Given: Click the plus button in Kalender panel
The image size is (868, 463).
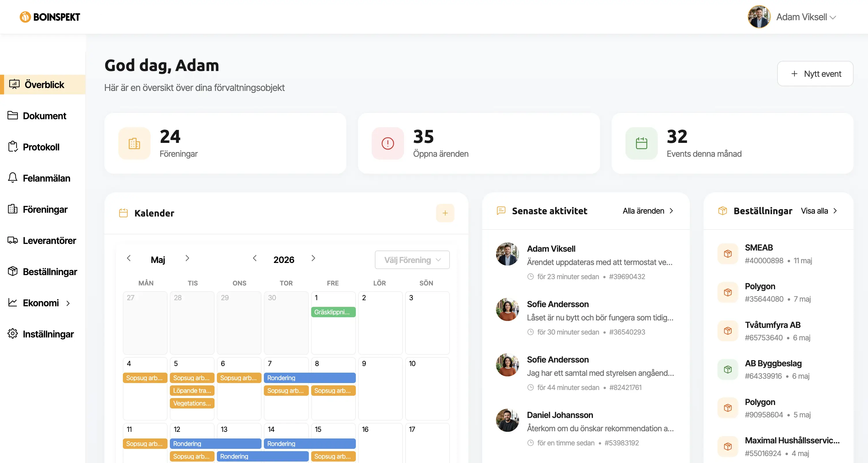Looking at the screenshot, I should click(x=445, y=213).
